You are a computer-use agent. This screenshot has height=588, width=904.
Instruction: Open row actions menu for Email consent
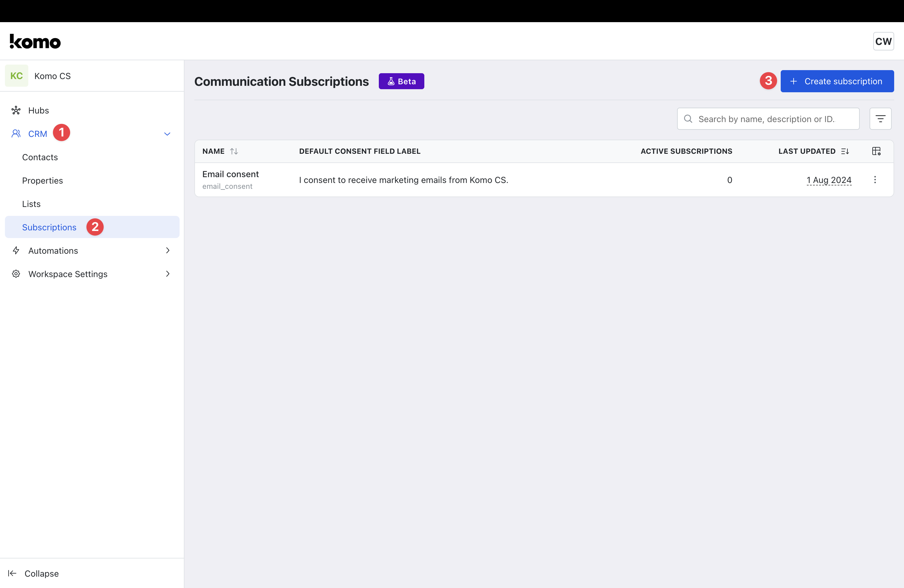point(875,180)
